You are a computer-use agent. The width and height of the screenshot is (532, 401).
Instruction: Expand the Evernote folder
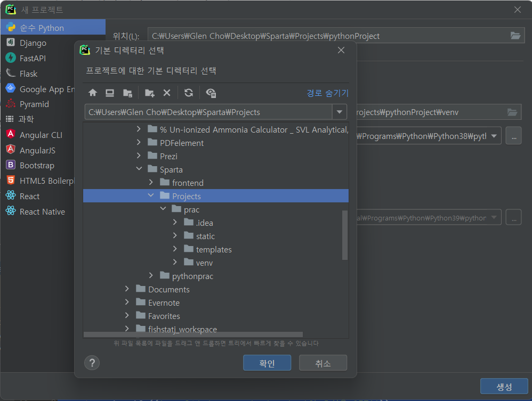pyautogui.click(x=127, y=302)
